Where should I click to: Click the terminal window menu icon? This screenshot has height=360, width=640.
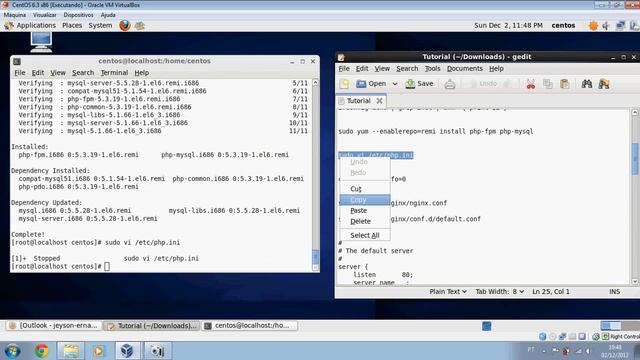tap(17, 62)
